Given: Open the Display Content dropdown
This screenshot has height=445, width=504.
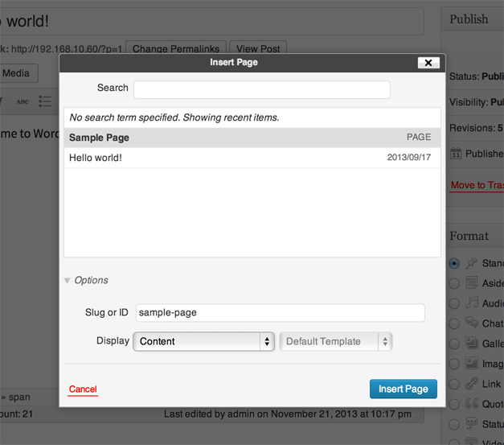Looking at the screenshot, I should [x=203, y=341].
